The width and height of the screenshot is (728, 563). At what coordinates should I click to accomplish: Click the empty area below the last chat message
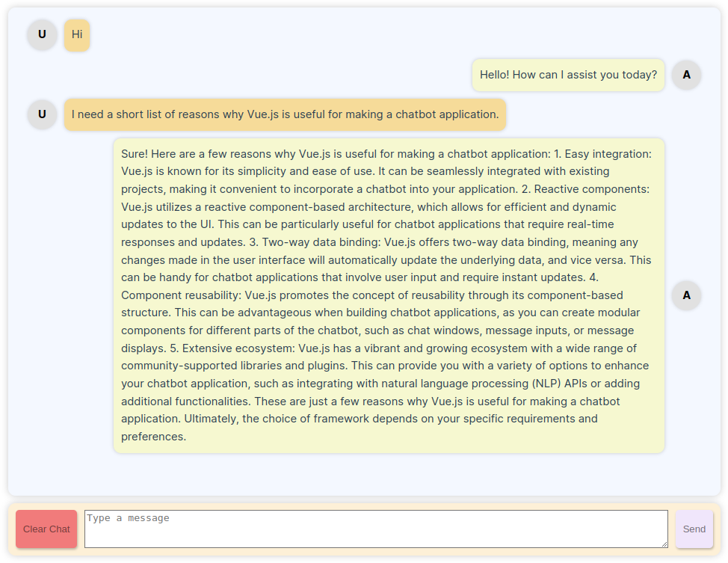click(364, 475)
